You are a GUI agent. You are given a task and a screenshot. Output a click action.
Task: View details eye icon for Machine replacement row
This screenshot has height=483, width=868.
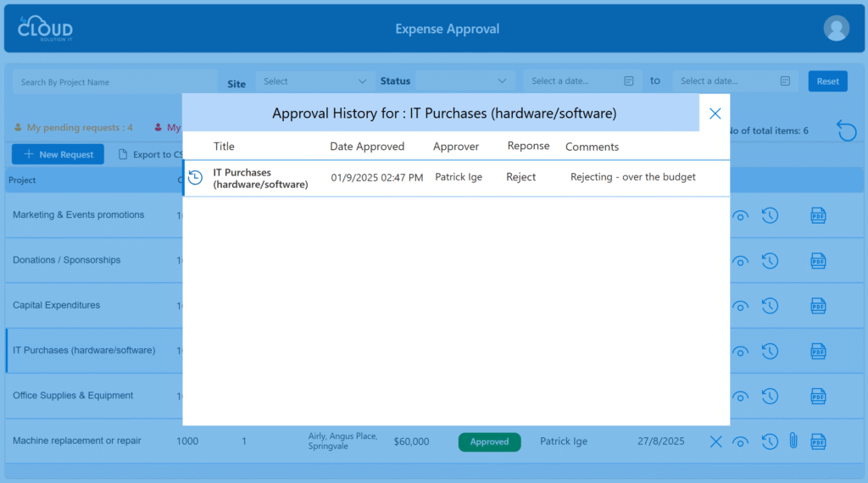[x=740, y=441]
